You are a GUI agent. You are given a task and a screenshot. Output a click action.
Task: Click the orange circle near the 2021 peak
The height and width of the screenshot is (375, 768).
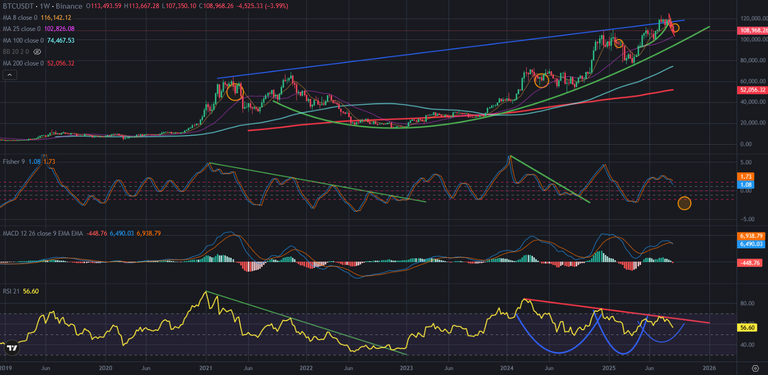click(x=235, y=92)
